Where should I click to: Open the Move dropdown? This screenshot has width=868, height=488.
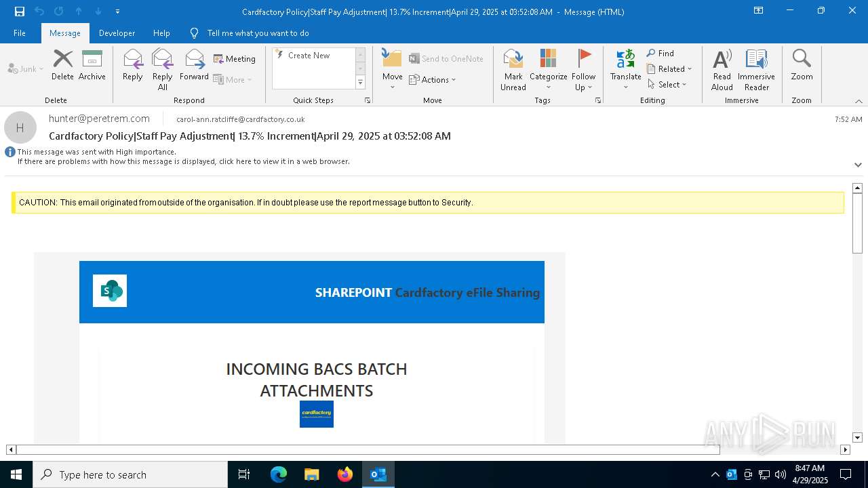393,69
